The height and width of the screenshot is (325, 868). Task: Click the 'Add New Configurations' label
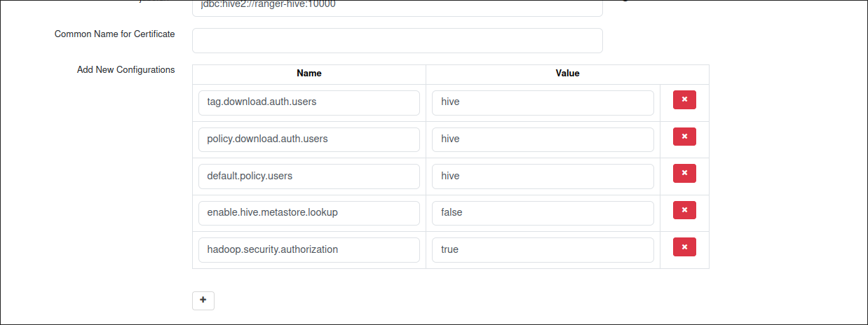(x=126, y=69)
